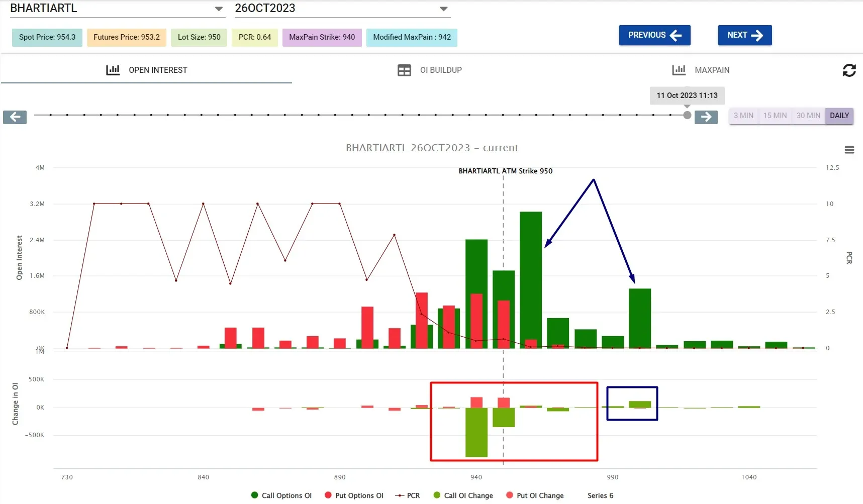Click the Spot Price: 954.3 badge

[x=47, y=37]
